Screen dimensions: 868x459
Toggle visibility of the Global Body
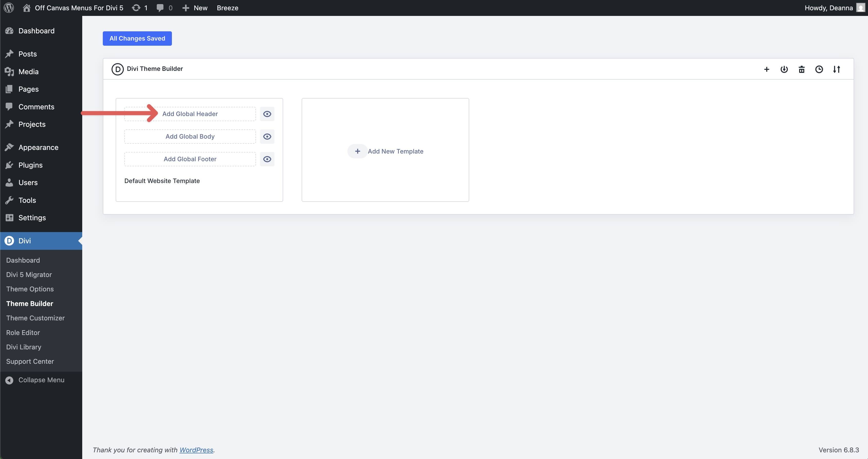coord(267,136)
